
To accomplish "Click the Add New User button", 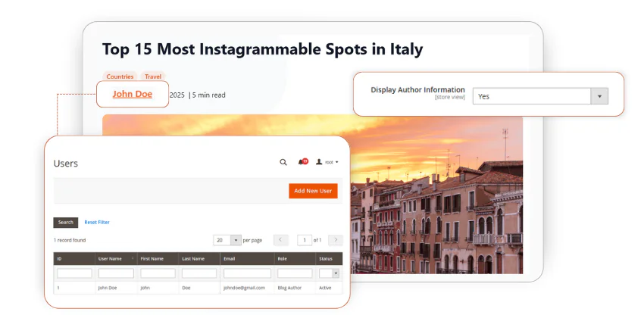I will tap(313, 191).
